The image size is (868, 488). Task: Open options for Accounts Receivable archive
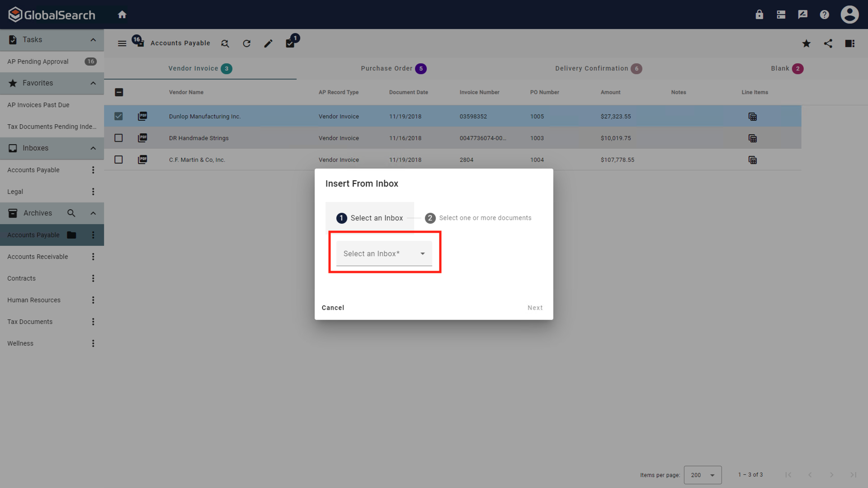[93, 257]
